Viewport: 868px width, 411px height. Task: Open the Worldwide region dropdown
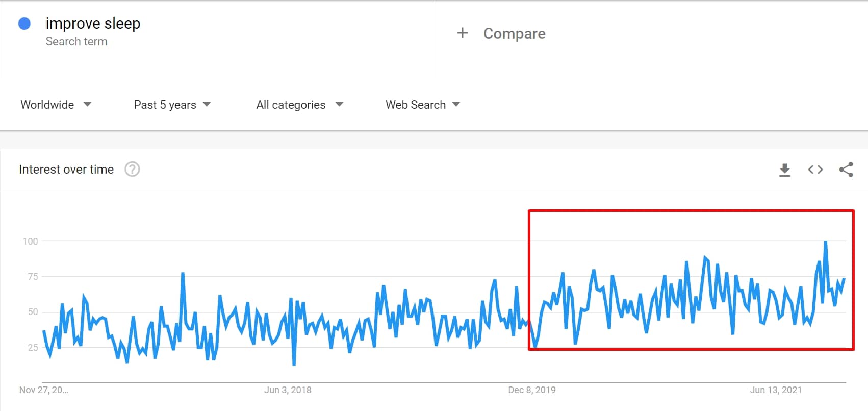[x=56, y=105]
